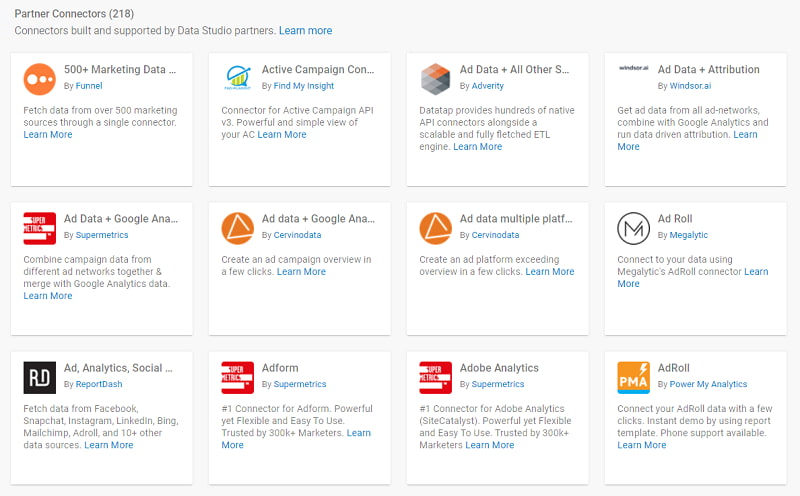This screenshot has height=496, width=800.
Task: Select the 500+ Marketing Data connector title
Action: (119, 69)
